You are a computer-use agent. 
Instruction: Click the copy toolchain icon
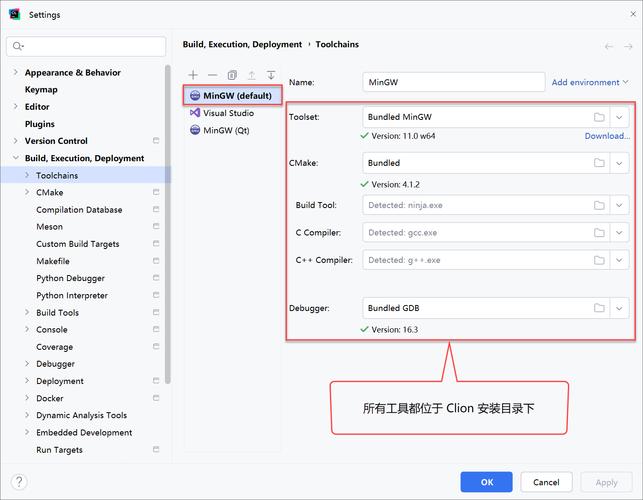tap(232, 75)
